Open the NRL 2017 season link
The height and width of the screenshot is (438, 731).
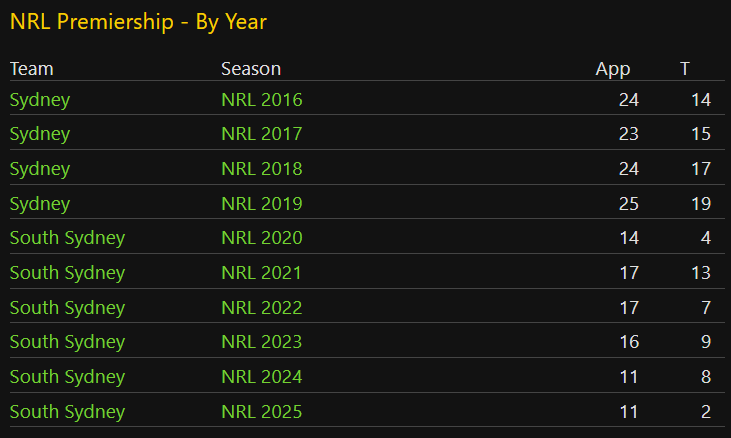pos(262,134)
